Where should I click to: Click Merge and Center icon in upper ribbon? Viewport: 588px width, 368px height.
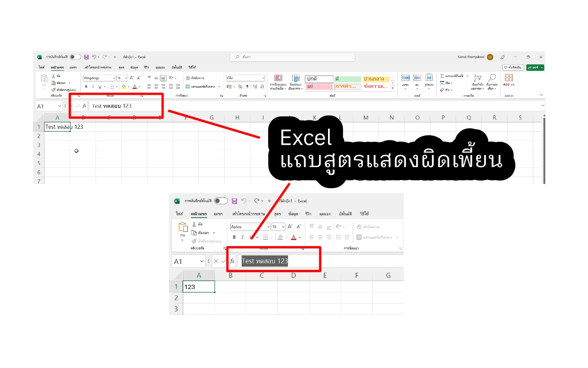pyautogui.click(x=188, y=86)
